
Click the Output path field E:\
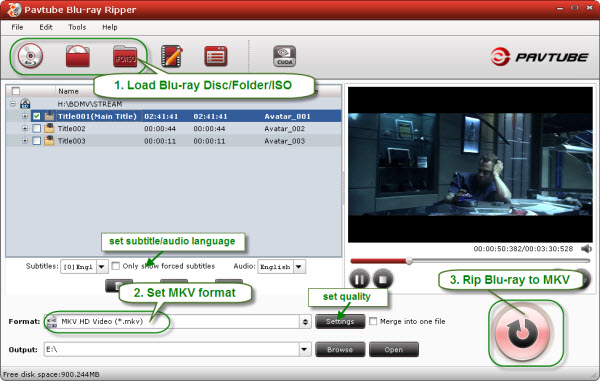click(172, 349)
